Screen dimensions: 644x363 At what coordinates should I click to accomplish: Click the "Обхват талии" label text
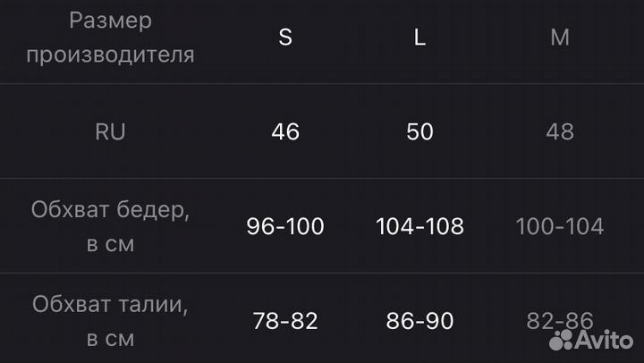pyautogui.click(x=110, y=305)
